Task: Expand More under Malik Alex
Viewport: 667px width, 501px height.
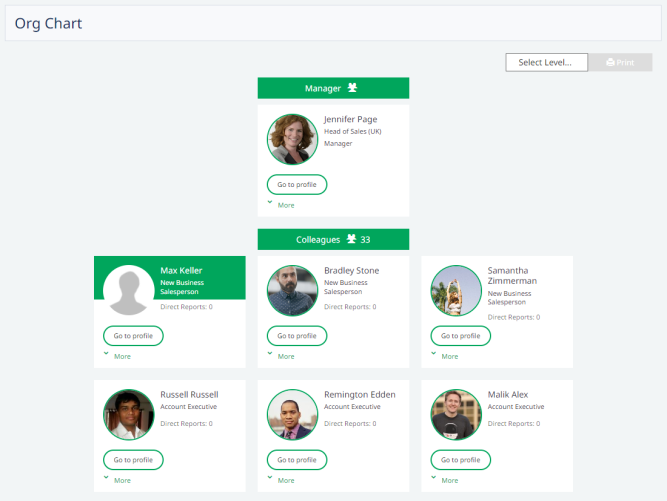Action: click(449, 480)
